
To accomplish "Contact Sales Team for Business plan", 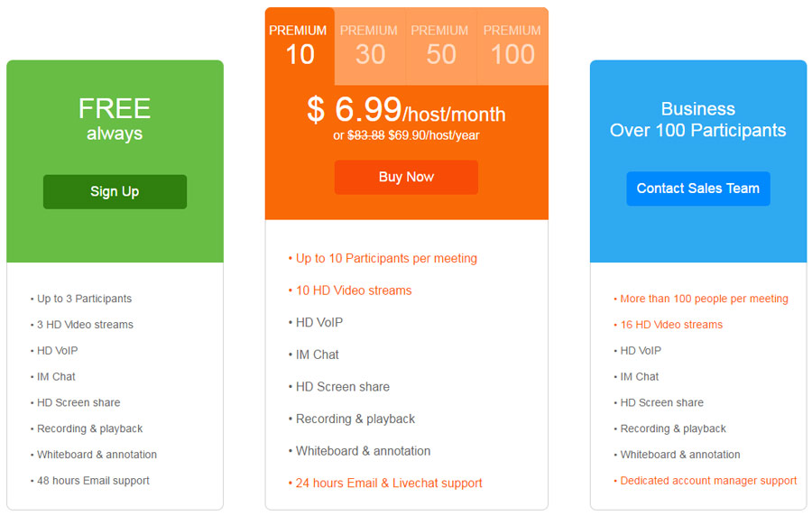I will [x=698, y=189].
